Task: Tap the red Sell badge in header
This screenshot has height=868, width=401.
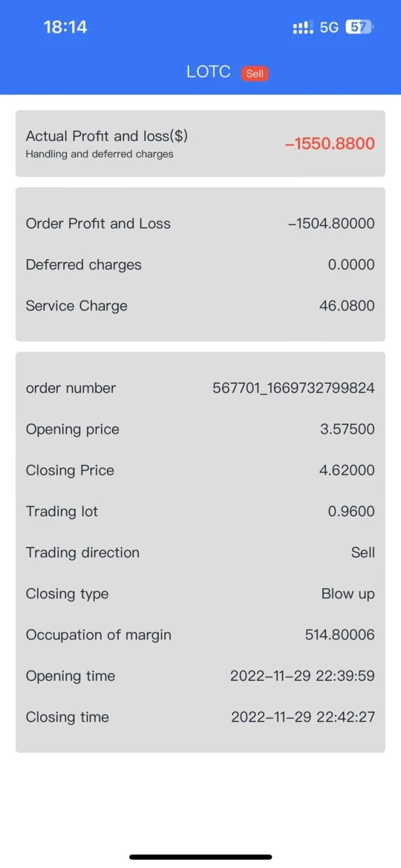Action: (x=255, y=74)
